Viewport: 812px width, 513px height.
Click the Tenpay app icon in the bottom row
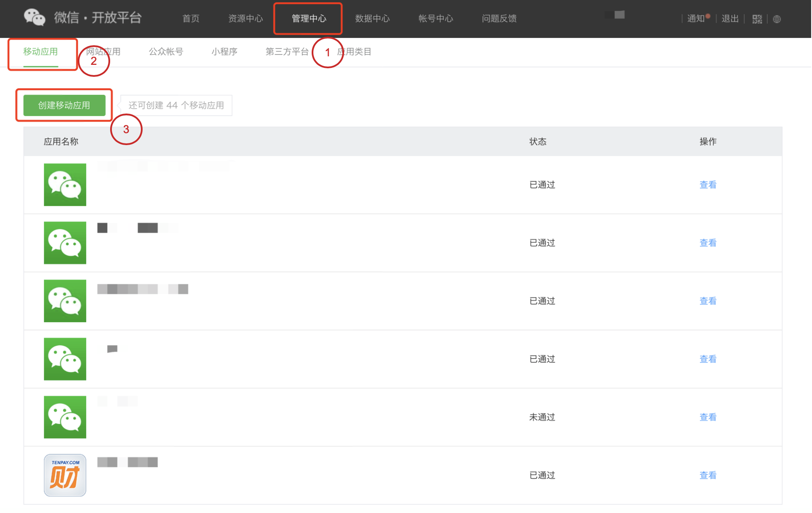click(x=64, y=475)
